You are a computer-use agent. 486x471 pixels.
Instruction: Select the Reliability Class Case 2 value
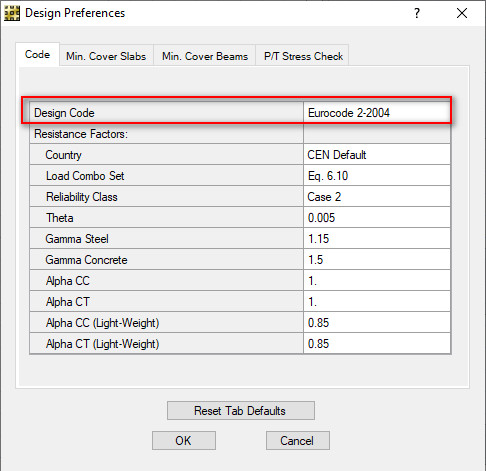(377, 197)
